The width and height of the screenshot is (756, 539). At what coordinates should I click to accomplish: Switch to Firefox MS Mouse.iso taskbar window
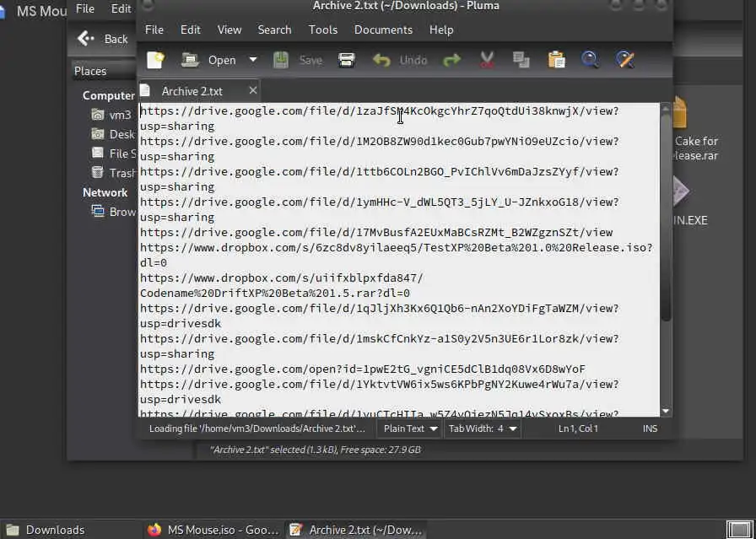point(213,530)
